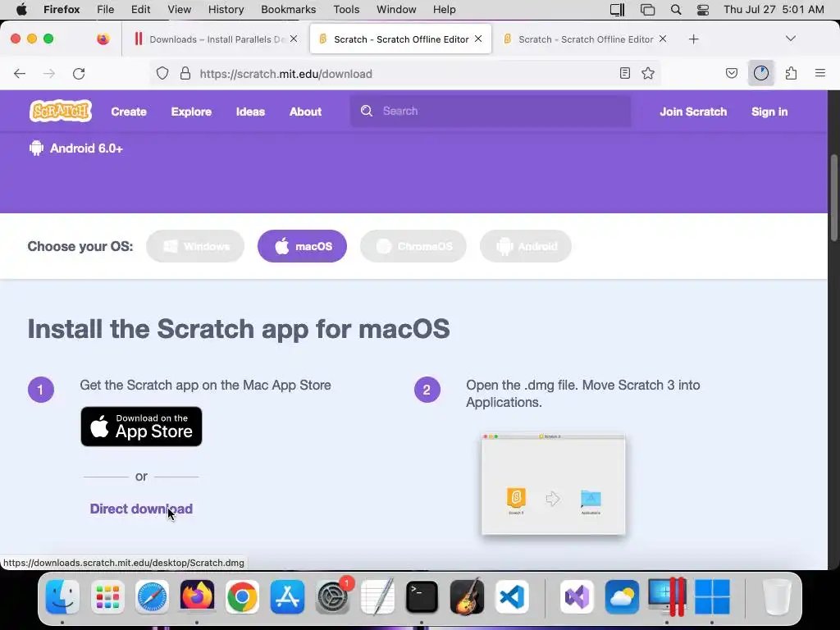
Task: Open the Trash in the dock
Action: pyautogui.click(x=776, y=596)
